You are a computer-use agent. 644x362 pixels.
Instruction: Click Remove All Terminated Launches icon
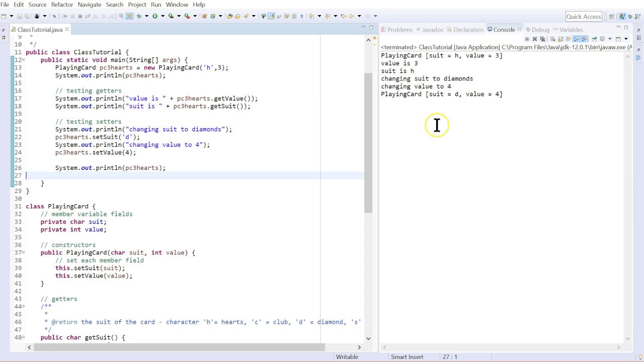pos(542,39)
